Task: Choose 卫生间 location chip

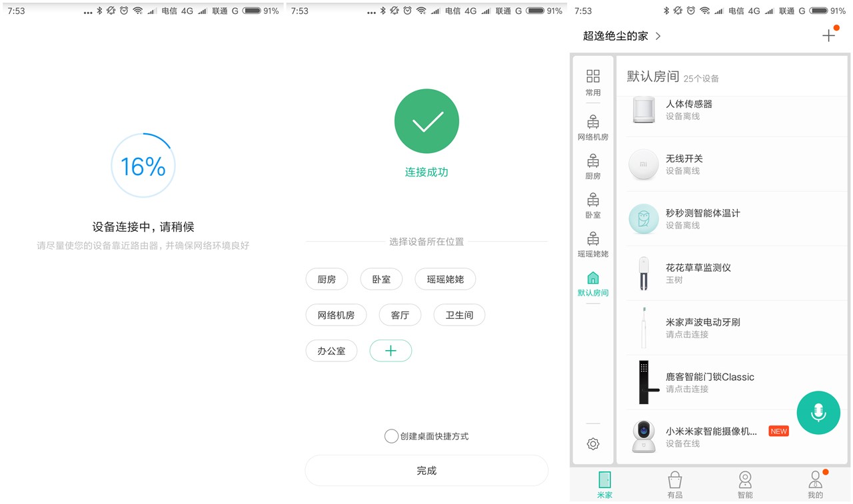Action: [x=459, y=315]
